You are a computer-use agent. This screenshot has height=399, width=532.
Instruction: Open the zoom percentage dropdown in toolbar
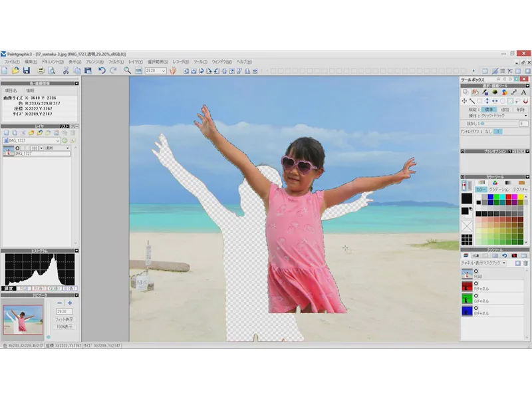click(163, 70)
